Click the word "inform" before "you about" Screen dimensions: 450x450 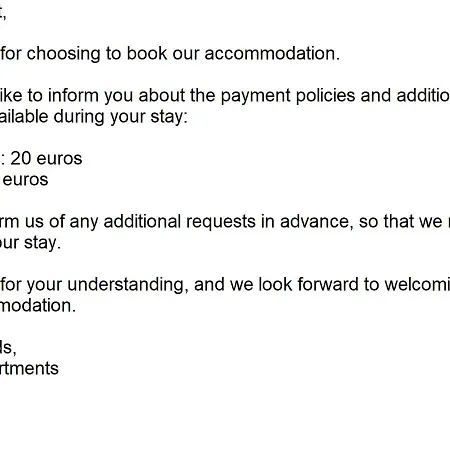[x=73, y=96]
